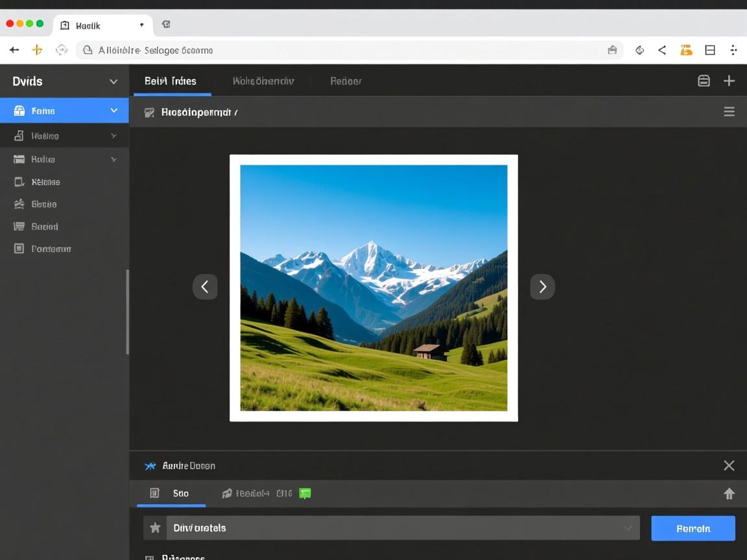Click the green comment icon in tab bar
This screenshot has width=747, height=560.
click(305, 494)
